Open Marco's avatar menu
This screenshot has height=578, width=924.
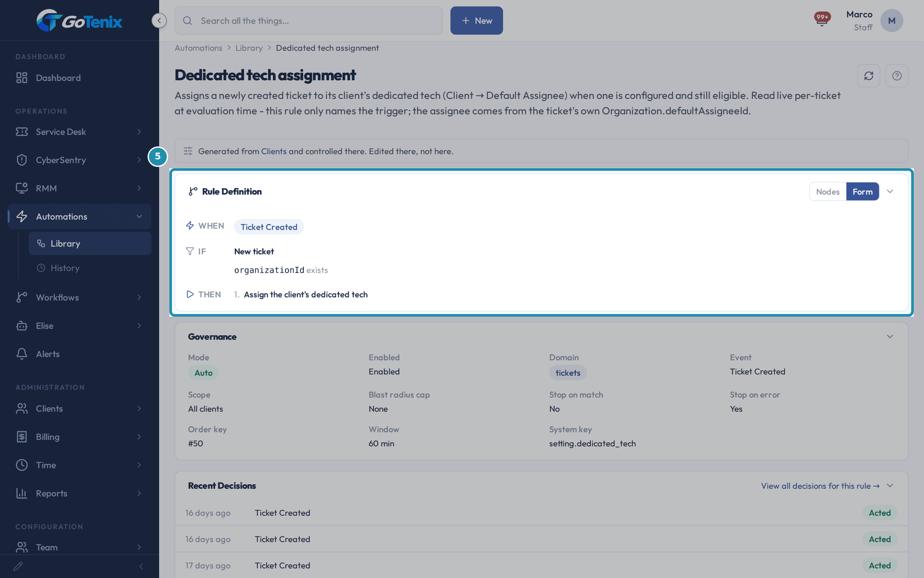[x=892, y=21]
